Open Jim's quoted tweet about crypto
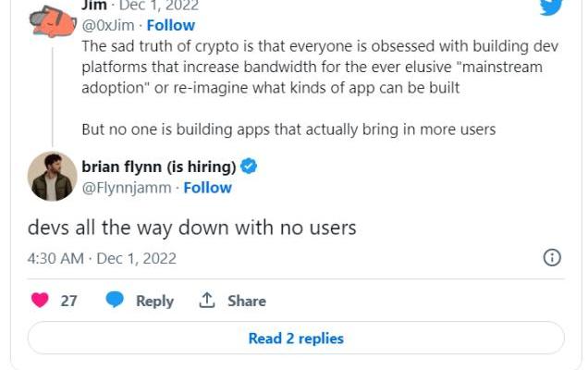 coord(320,88)
